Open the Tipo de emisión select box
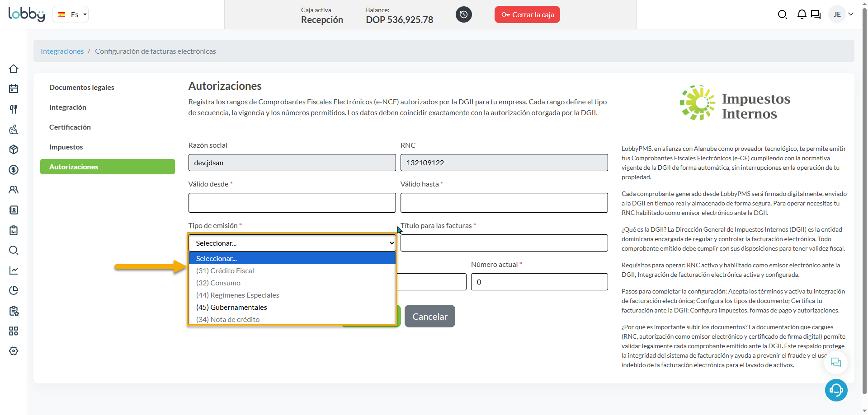This screenshot has width=868, height=415. (x=292, y=243)
